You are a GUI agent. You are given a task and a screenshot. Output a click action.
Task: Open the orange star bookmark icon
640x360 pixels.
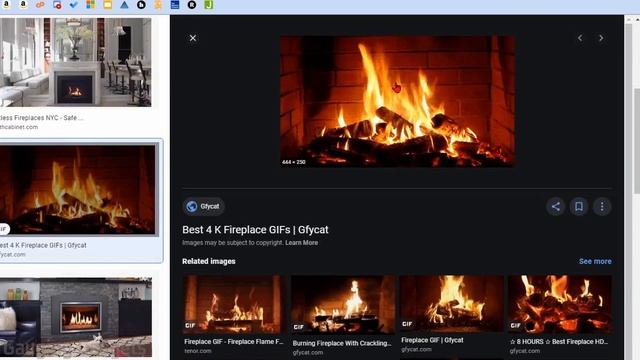(x=158, y=5)
